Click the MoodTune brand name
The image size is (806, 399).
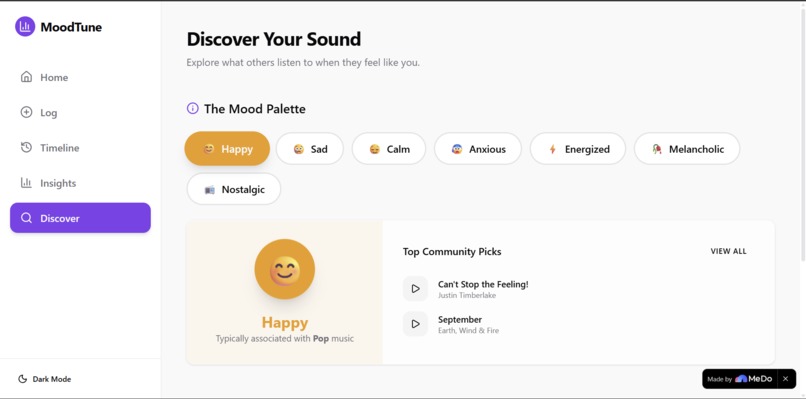[x=71, y=27]
